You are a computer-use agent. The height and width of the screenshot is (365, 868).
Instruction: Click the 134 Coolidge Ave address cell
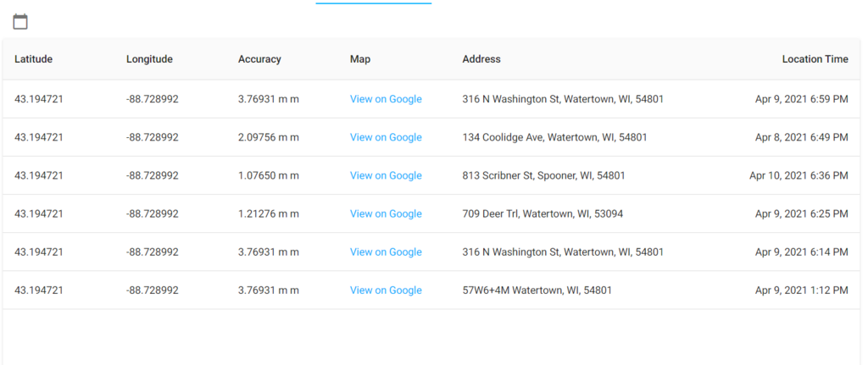(x=554, y=137)
